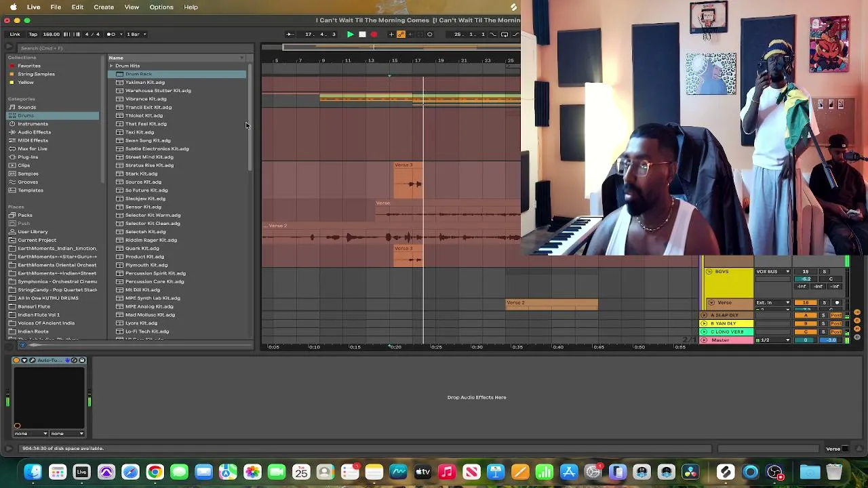Expand the Drum Hits folder
This screenshot has height=488, width=868.
[x=111, y=66]
